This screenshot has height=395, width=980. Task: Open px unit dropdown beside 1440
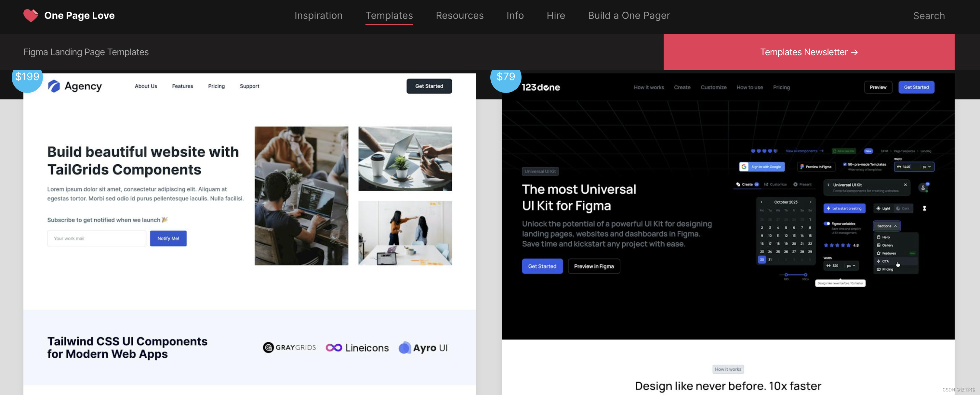point(926,167)
